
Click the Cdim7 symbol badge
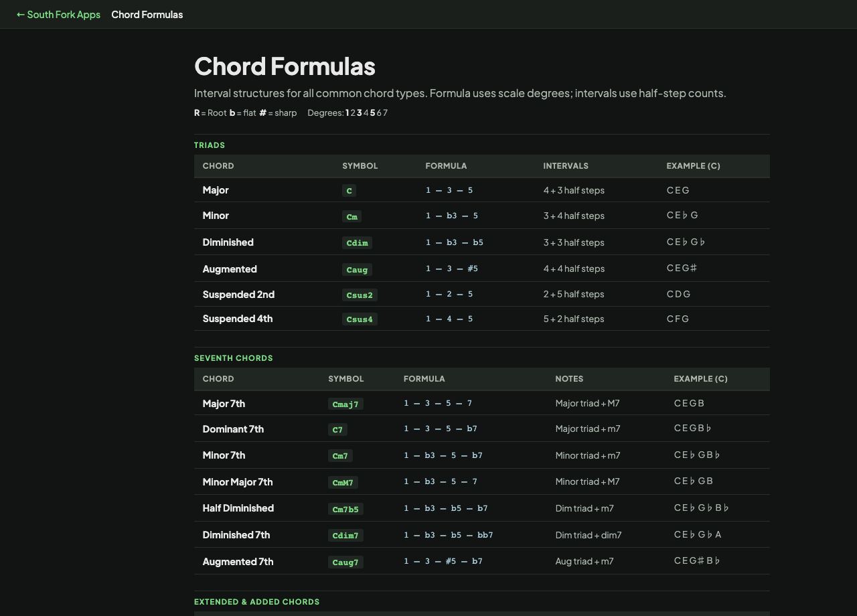coord(345,535)
